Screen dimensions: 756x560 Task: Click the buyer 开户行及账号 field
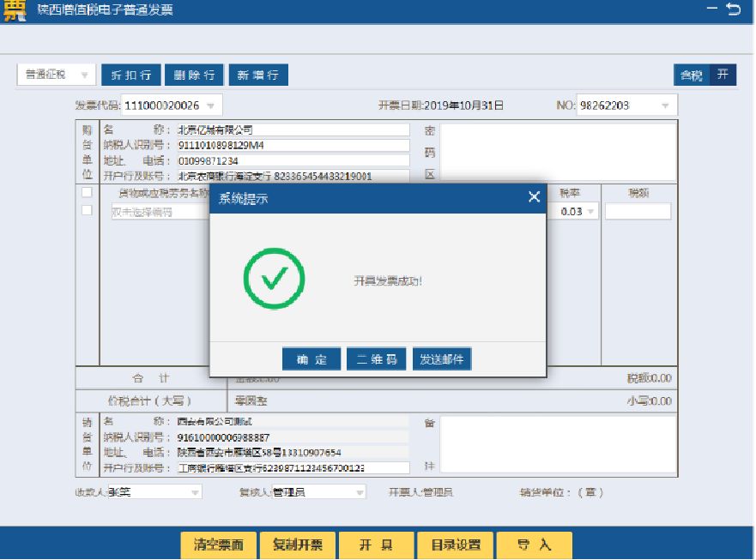pyautogui.click(x=293, y=176)
